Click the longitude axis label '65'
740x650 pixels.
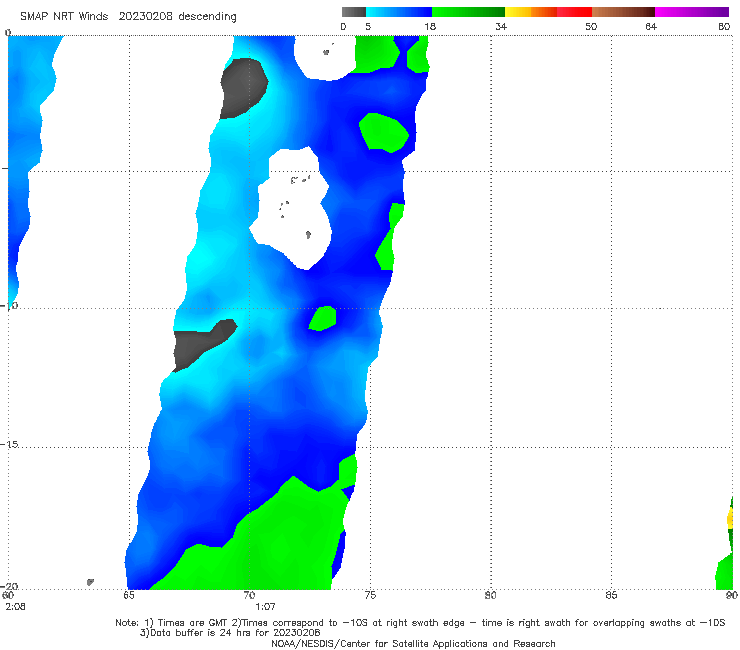(x=129, y=595)
